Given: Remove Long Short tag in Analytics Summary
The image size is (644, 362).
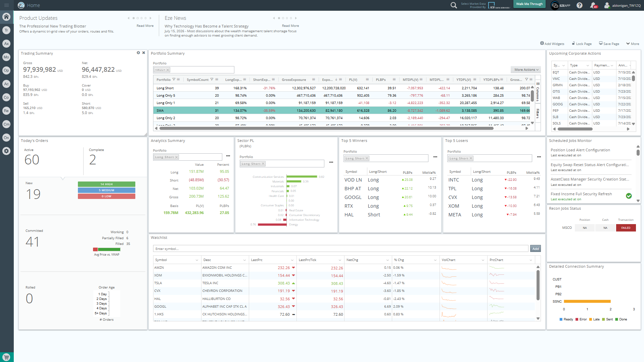Looking at the screenshot, I should point(177,157).
